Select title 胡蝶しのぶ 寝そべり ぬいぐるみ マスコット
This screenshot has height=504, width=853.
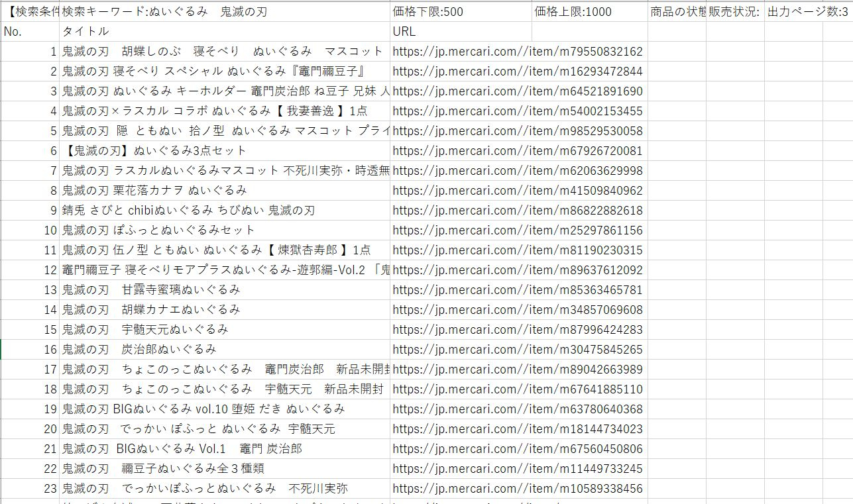pyautogui.click(x=225, y=51)
